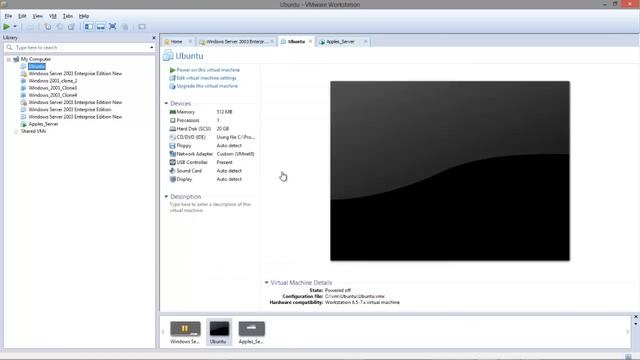Open the File menu

click(8, 16)
